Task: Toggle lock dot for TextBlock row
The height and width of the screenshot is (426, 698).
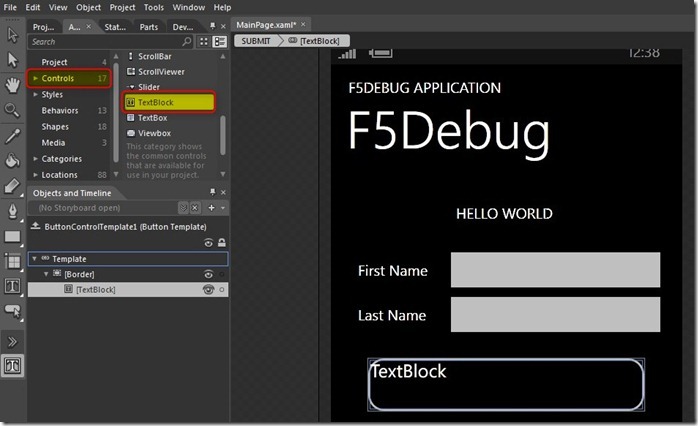Action: 222,290
